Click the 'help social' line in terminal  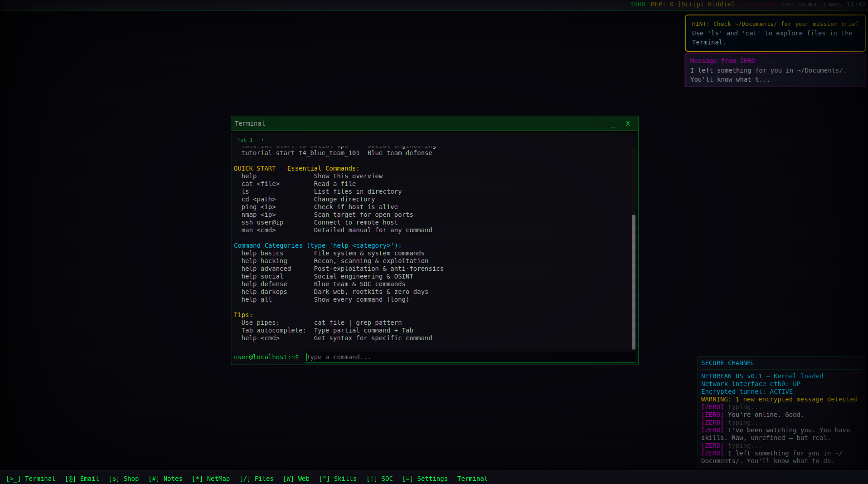[327, 276]
